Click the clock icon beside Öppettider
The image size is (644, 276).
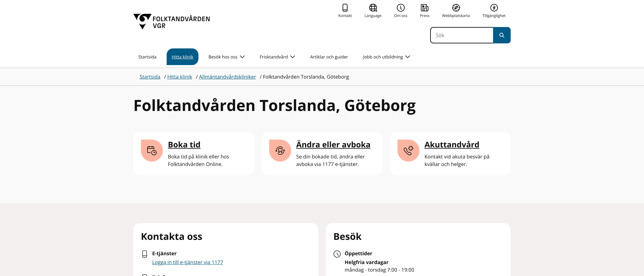pyautogui.click(x=337, y=254)
